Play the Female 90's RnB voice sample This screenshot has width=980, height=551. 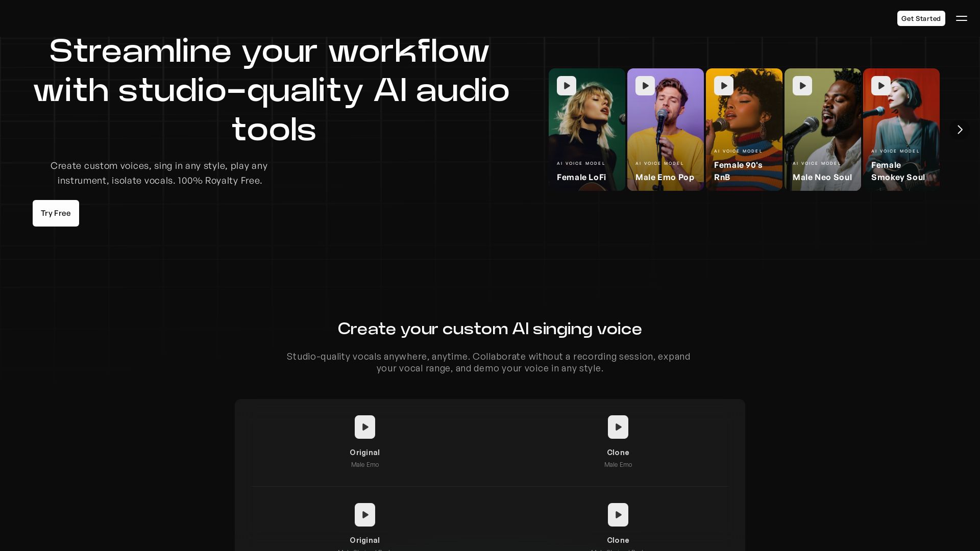(724, 86)
